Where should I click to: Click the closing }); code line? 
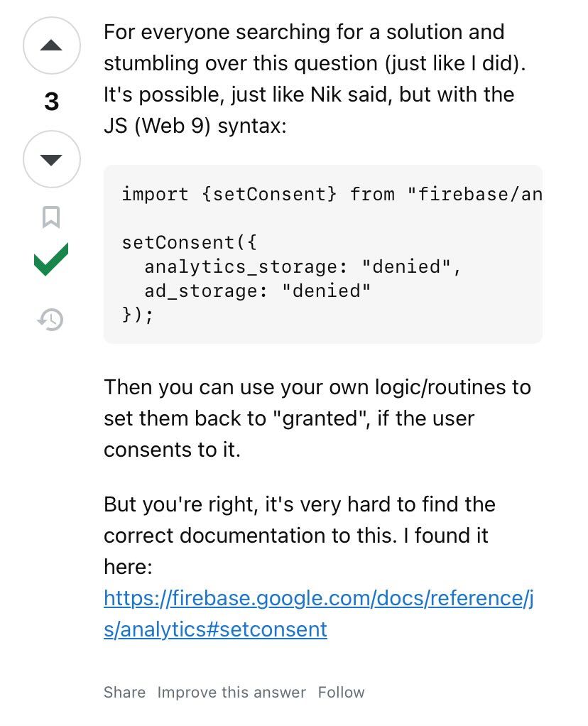tap(138, 315)
